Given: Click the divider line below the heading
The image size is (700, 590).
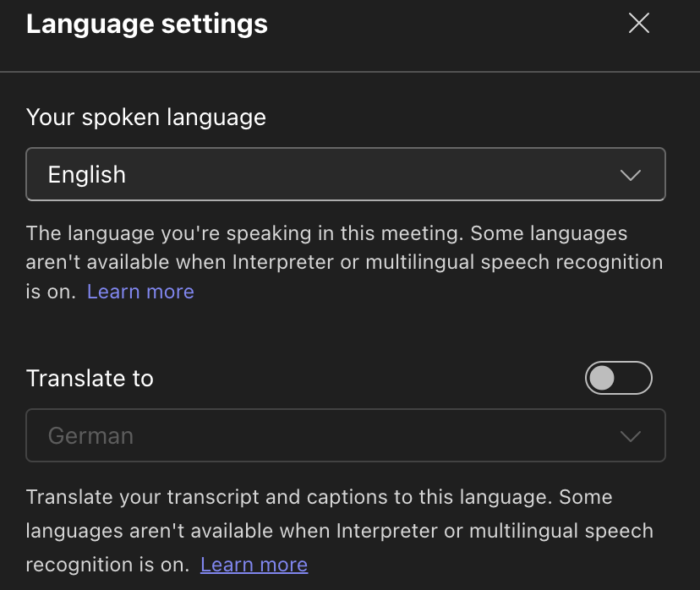Looking at the screenshot, I should (350, 72).
